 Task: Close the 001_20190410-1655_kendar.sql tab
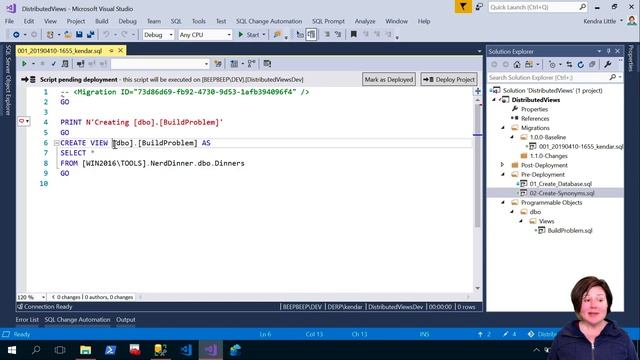point(120,51)
